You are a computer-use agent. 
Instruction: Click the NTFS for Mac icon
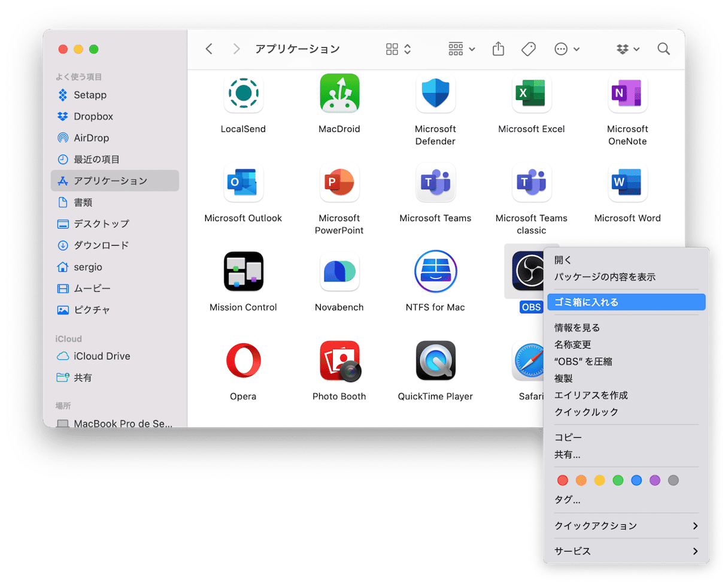point(435,271)
